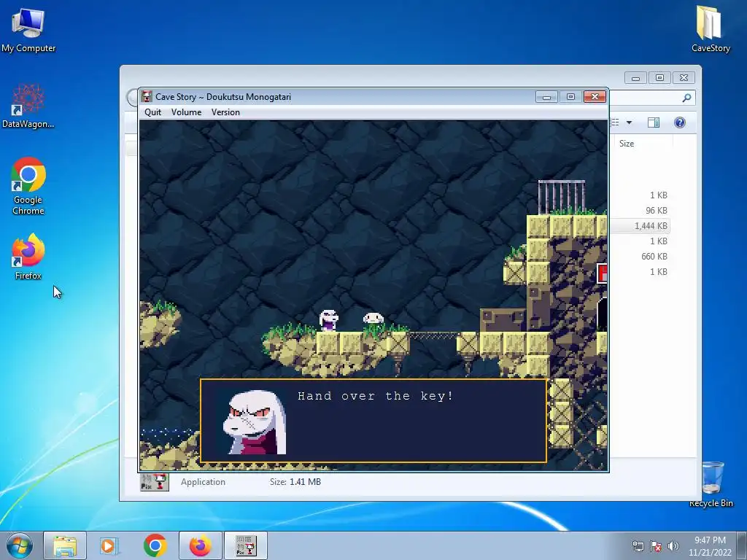
Task: Click the white-haired character sprite in game
Action: pos(329,320)
